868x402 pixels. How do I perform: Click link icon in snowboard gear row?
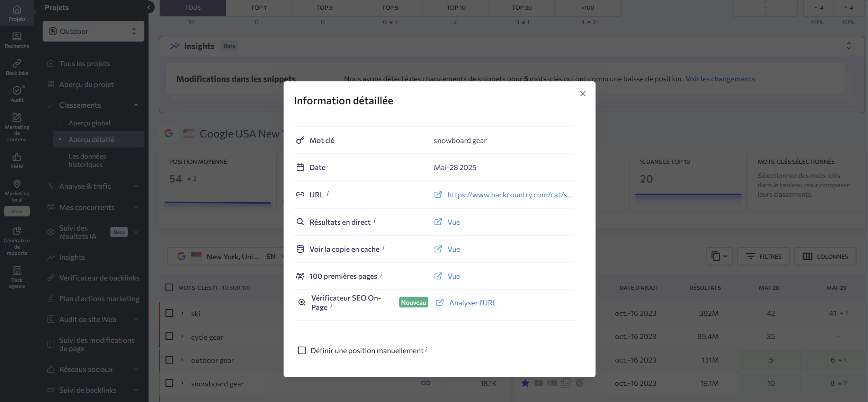[x=426, y=383]
